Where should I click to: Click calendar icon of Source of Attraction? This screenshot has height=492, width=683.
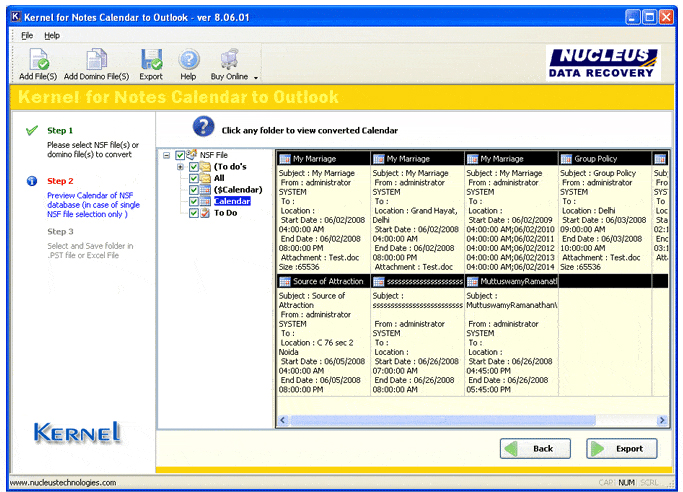[x=285, y=282]
